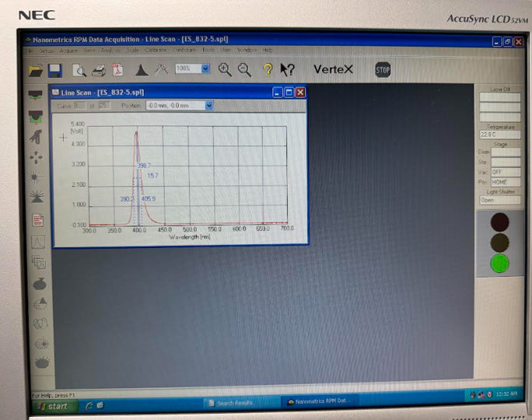Screen dimensions: 532x420
Task: Open the Scale menu
Action: [x=132, y=50]
